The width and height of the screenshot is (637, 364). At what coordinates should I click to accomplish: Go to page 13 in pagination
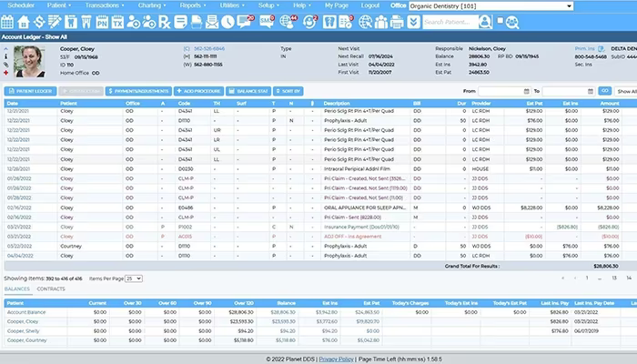pos(614,278)
